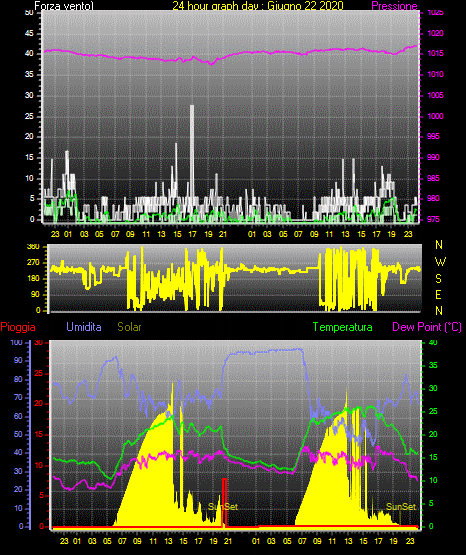Click the blue 80 humidity axis value
Viewport: 466px width, 555px height.
click(18, 379)
